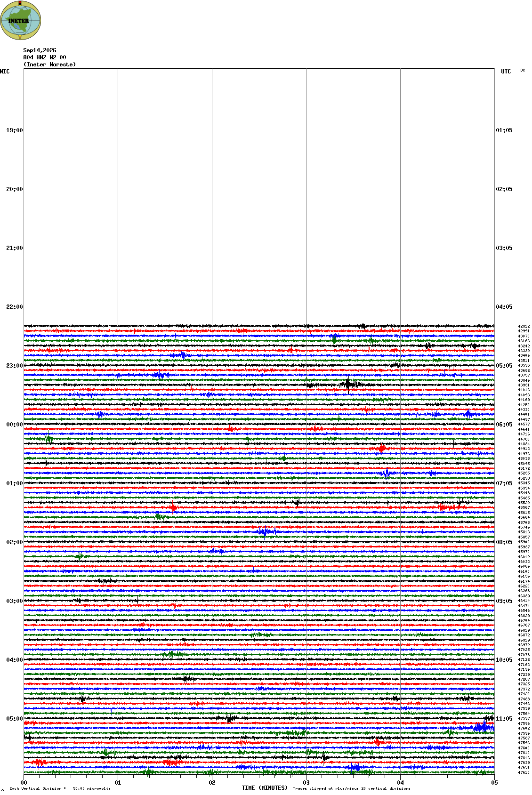
Task: Click the NIC timezone column header
Action: (x=5, y=72)
